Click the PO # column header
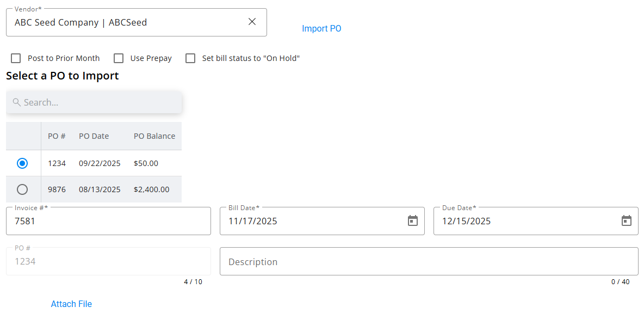Image resolution: width=644 pixels, height=313 pixels. coord(57,136)
